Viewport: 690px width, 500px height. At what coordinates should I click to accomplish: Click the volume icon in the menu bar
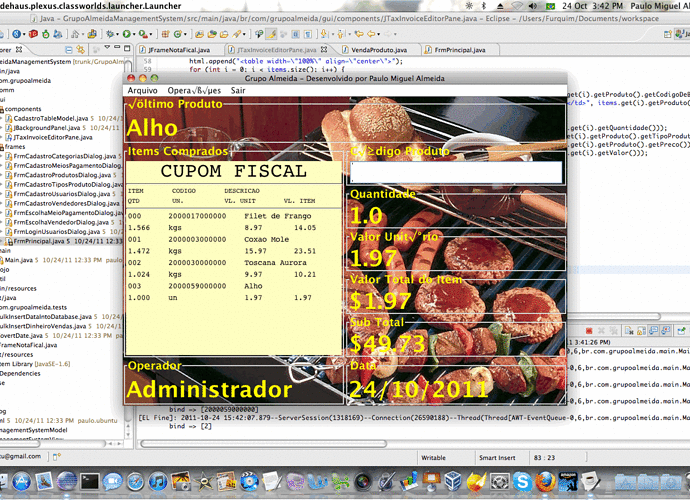pos(532,6)
